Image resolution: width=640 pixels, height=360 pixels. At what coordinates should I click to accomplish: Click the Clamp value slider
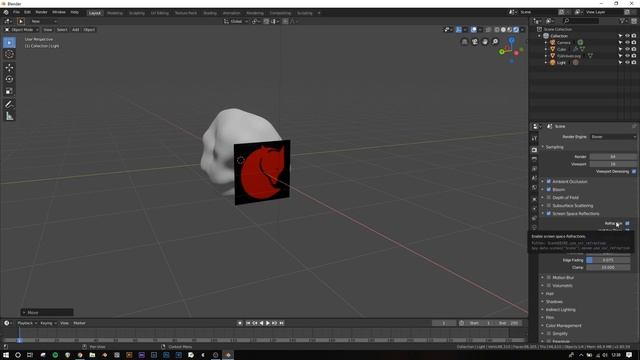point(608,267)
